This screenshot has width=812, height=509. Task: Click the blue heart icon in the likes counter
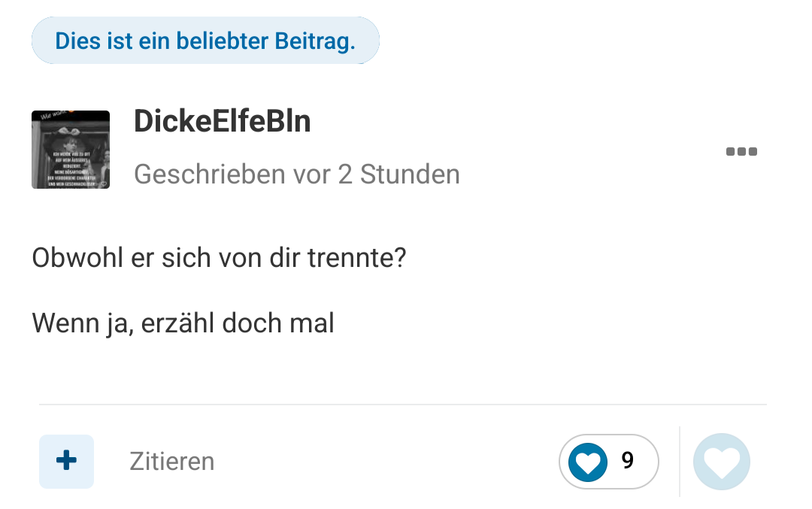pos(588,462)
